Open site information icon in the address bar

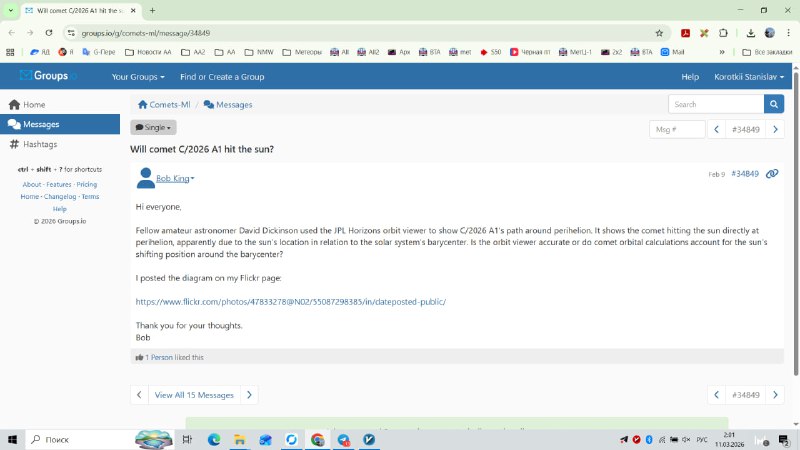click(71, 33)
